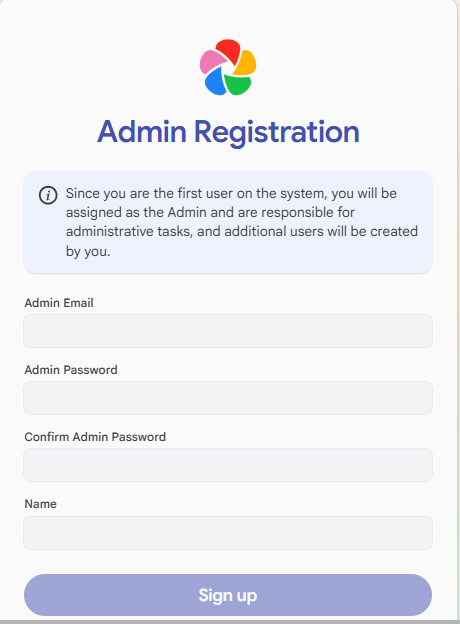Image resolution: width=460 pixels, height=624 pixels.
Task: Click the green petal of the logo
Action: 237,84
